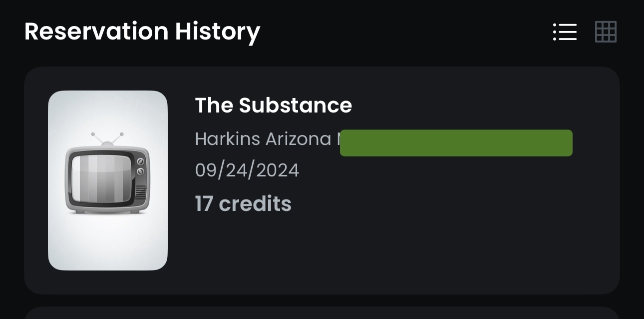Click the word History in the heading
This screenshot has height=319, width=644.
pyautogui.click(x=217, y=31)
